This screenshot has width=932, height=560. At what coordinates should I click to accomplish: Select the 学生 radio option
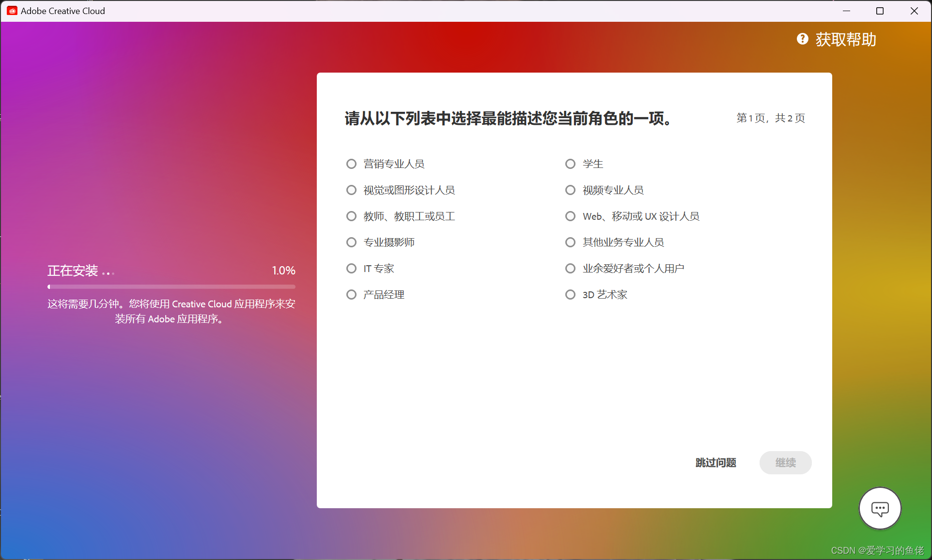[x=570, y=164]
